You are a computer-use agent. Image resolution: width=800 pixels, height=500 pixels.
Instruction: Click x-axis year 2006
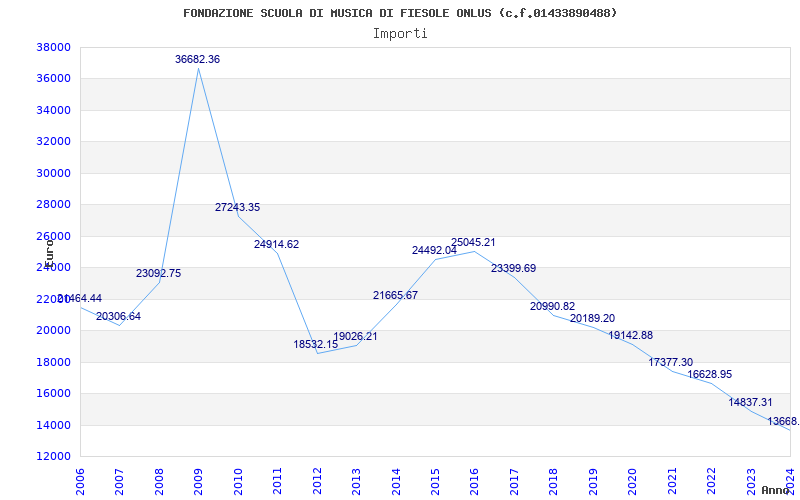coord(80,481)
